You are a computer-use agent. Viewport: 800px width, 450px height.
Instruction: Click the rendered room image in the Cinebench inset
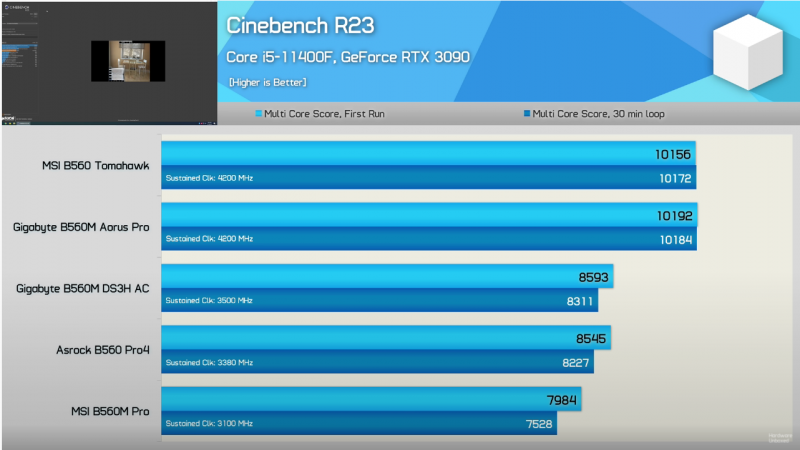click(127, 61)
